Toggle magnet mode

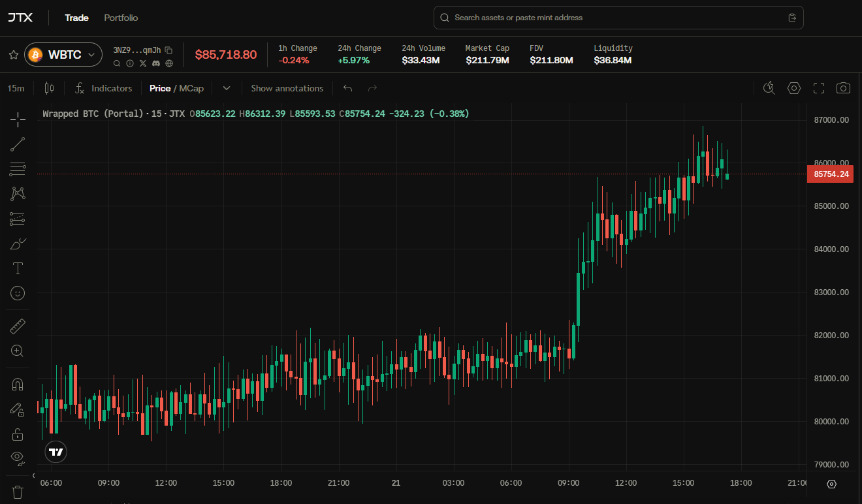point(18,385)
